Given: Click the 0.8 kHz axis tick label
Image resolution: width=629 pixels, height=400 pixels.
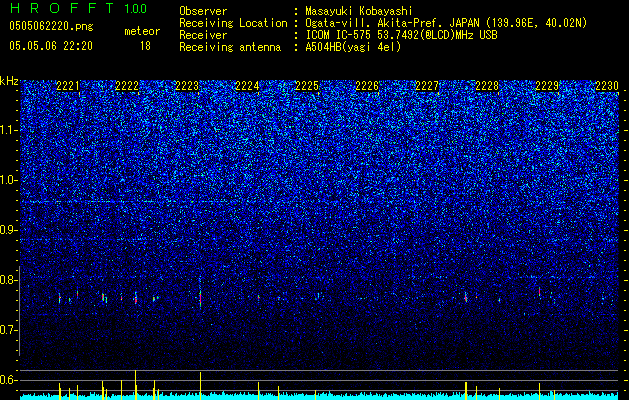Looking at the screenshot, I should (9, 280).
